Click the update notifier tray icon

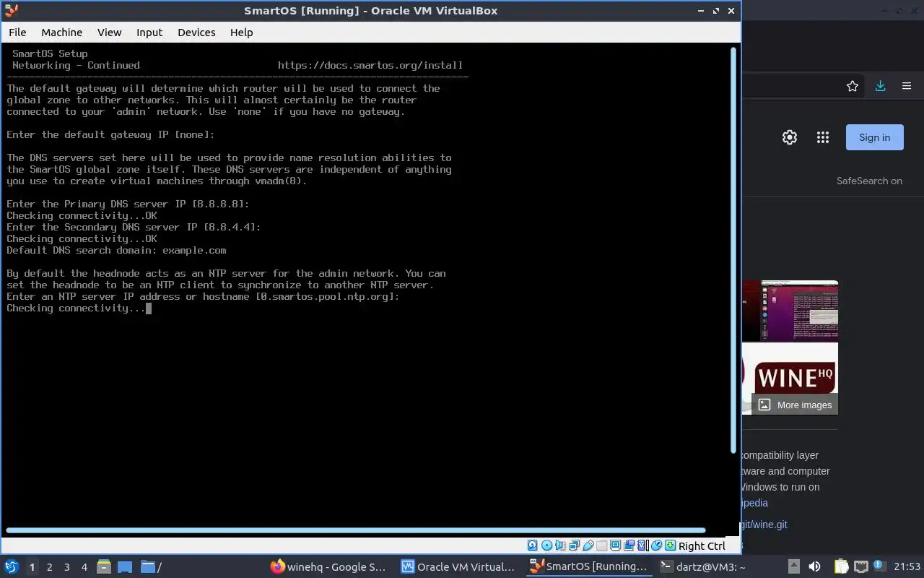[879, 566]
